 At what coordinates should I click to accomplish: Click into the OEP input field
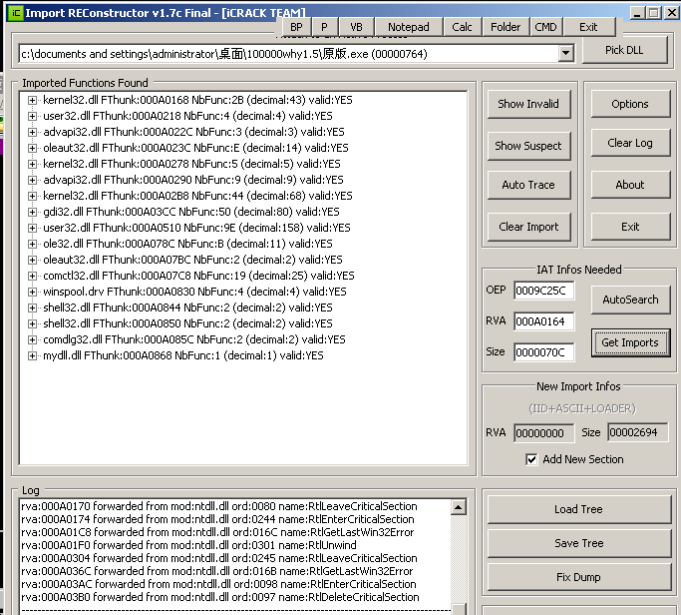click(544, 291)
